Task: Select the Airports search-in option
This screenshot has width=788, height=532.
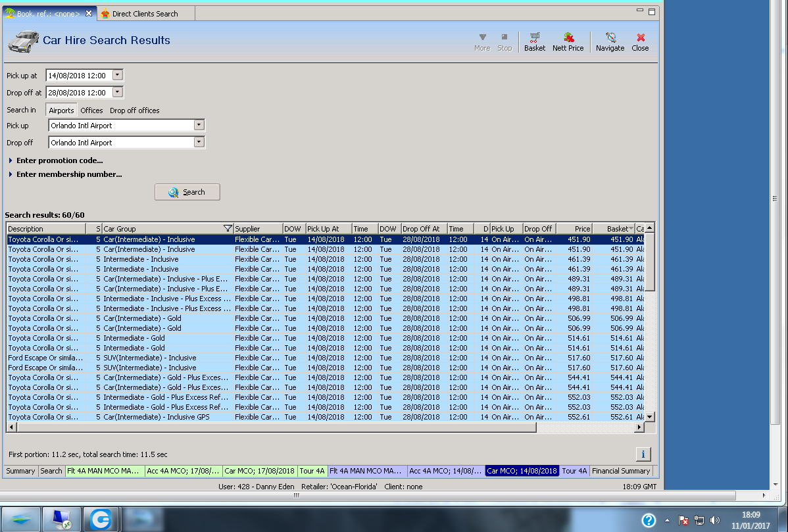Action: pyautogui.click(x=61, y=110)
